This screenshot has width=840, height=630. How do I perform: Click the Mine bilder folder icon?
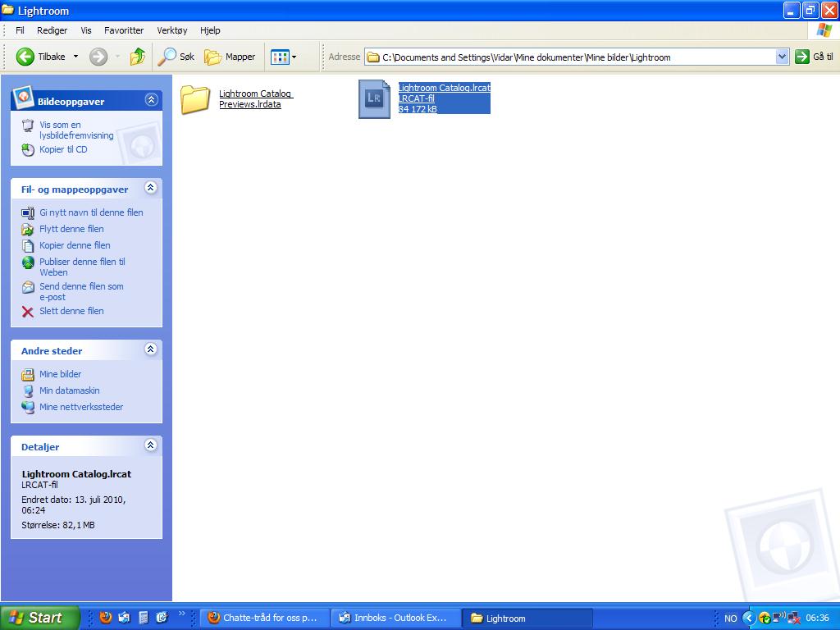28,374
